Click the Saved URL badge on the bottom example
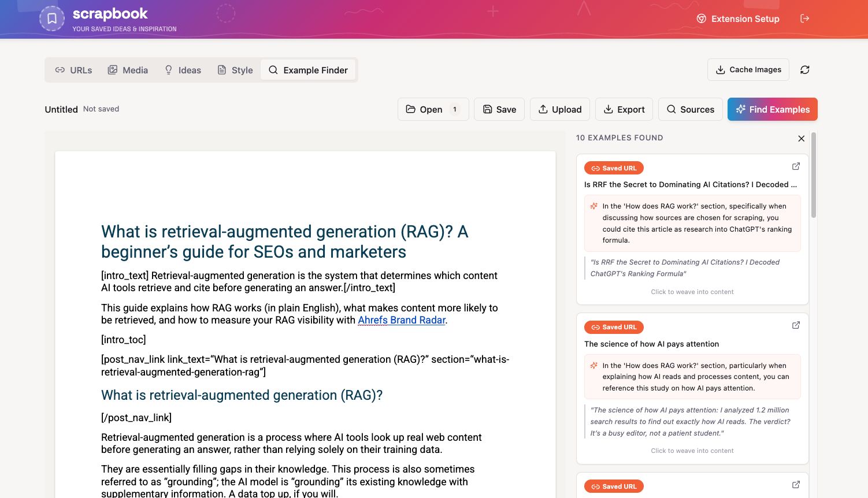Image resolution: width=868 pixels, height=498 pixels. pos(614,486)
